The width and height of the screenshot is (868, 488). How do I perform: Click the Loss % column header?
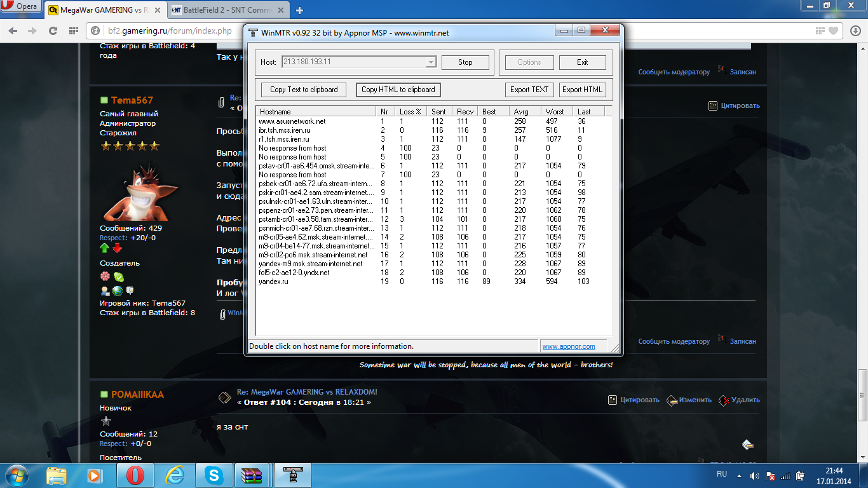pyautogui.click(x=410, y=111)
